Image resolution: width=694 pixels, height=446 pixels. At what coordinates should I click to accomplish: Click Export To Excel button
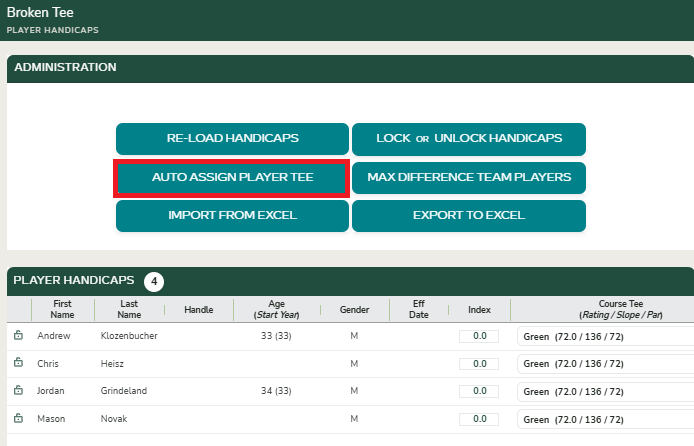click(469, 216)
